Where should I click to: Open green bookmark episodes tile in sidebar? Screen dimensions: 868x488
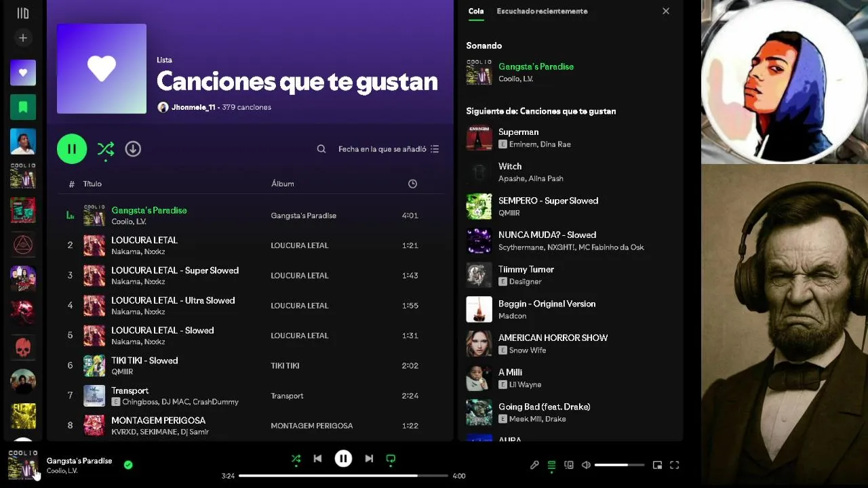[x=23, y=107]
